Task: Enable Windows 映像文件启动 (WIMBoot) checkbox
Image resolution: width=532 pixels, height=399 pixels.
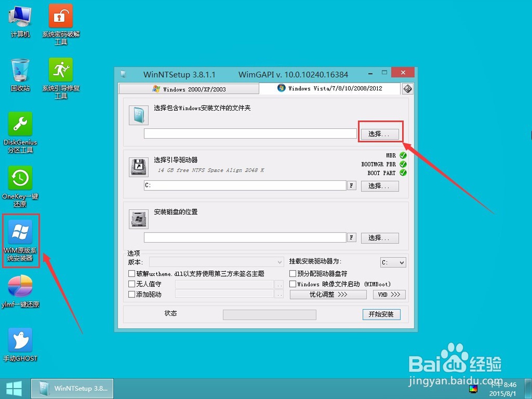Action: (293, 284)
